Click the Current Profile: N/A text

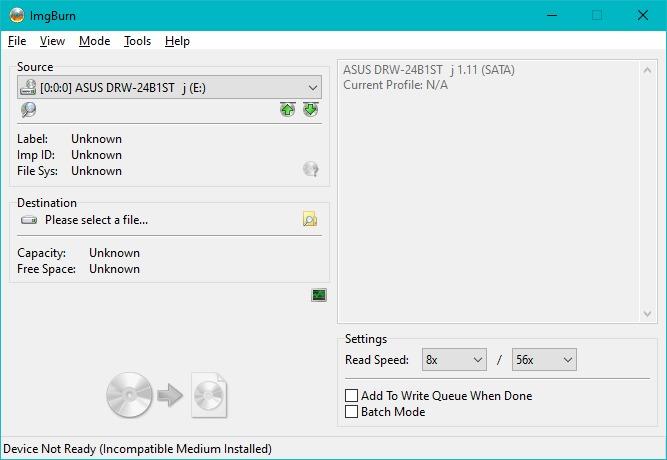click(x=396, y=85)
